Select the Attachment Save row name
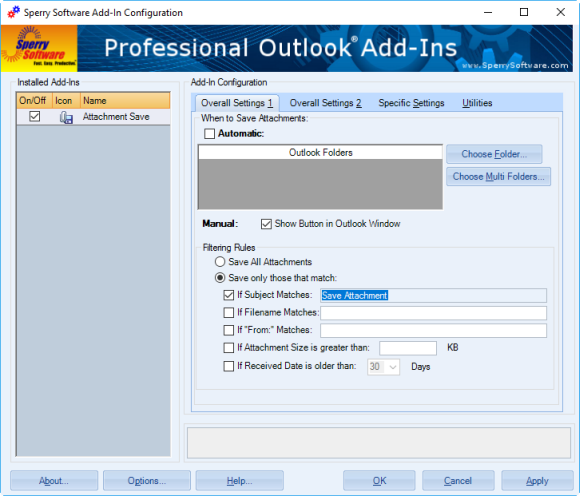This screenshot has height=496, width=580. pyautogui.click(x=116, y=117)
